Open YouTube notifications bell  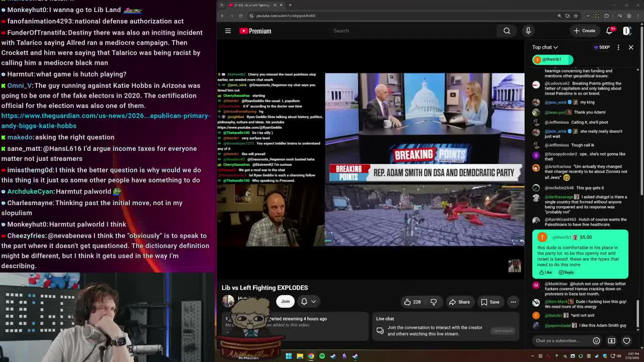pos(609,31)
